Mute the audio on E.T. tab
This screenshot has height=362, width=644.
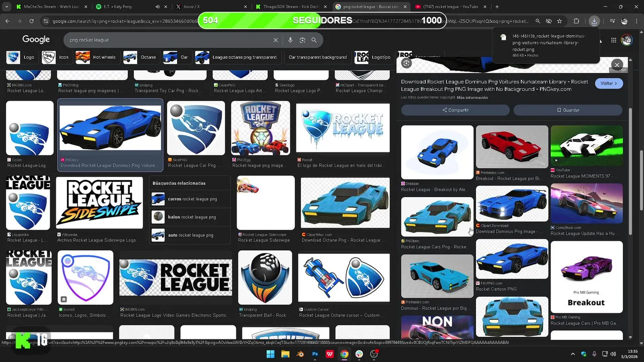click(157, 7)
